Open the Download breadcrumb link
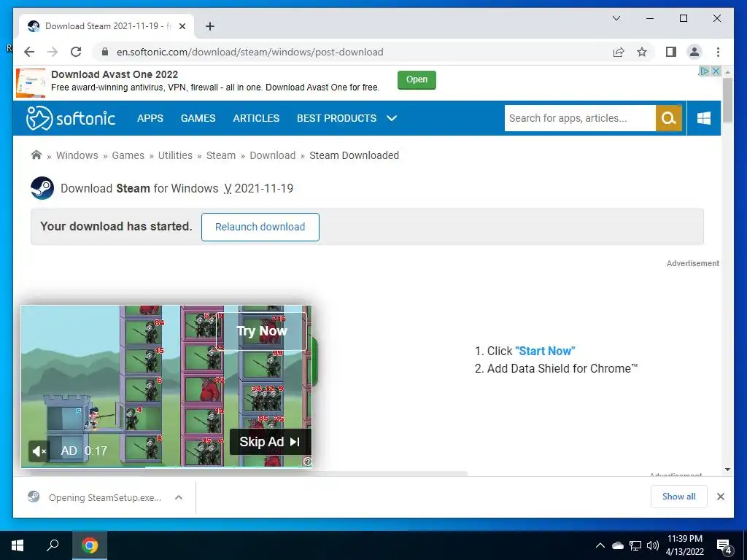This screenshot has width=747, height=560. click(273, 155)
